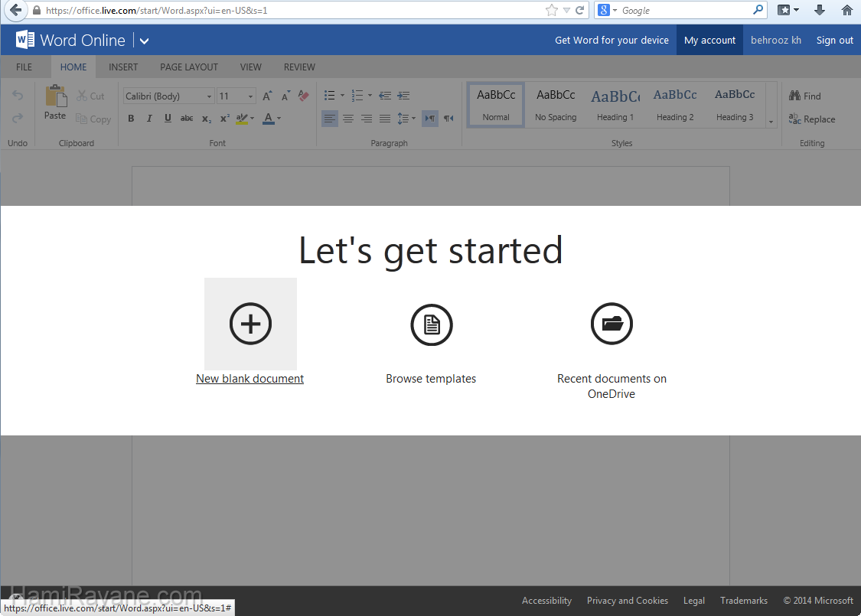The width and height of the screenshot is (861, 616).
Task: Click Grow Font icon
Action: [x=267, y=96]
